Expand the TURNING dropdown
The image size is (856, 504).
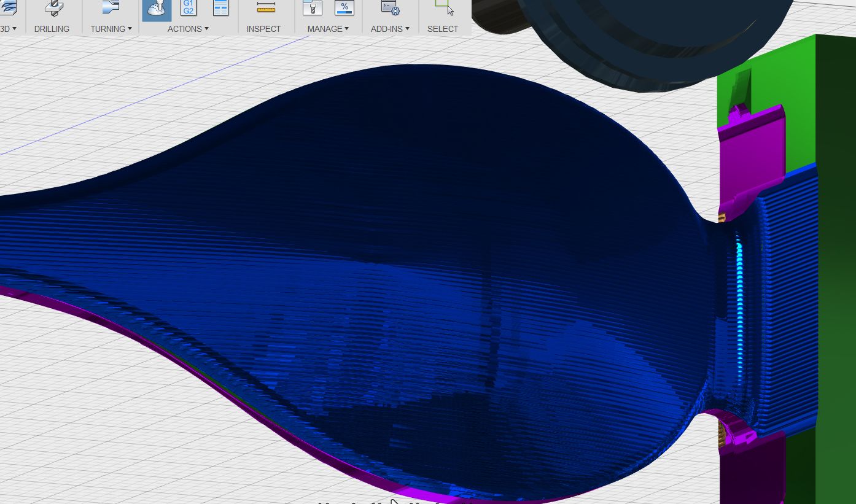pos(111,29)
